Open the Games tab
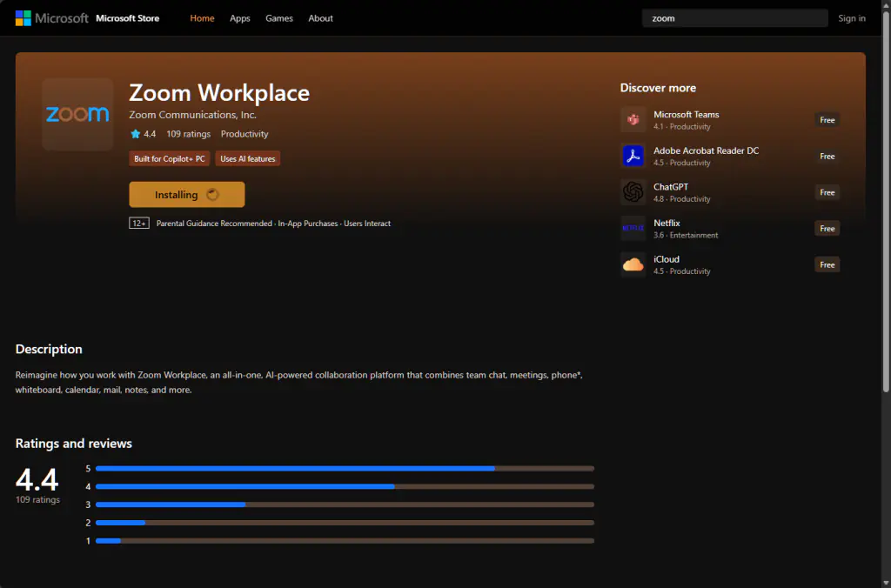The width and height of the screenshot is (891, 588). coord(279,18)
